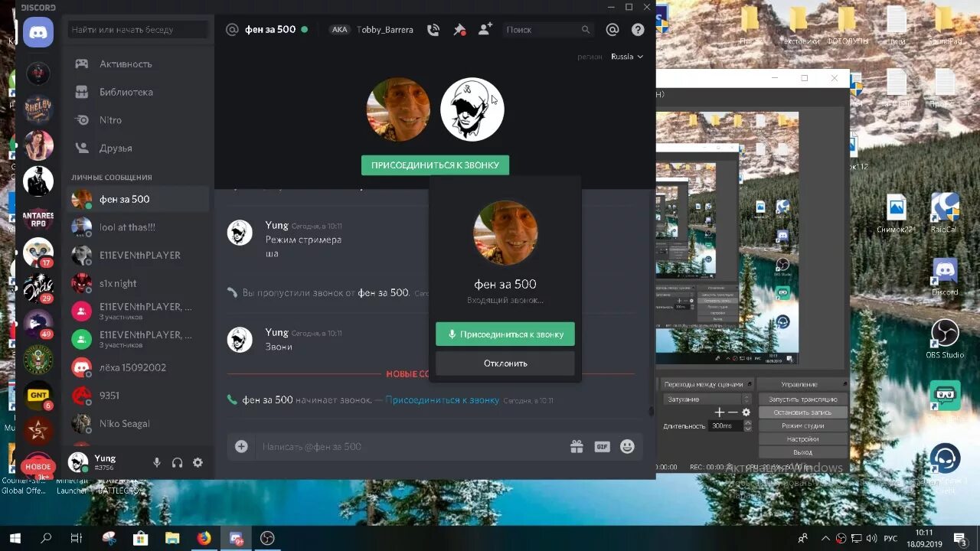Click Yung avatar in call header

tap(472, 109)
